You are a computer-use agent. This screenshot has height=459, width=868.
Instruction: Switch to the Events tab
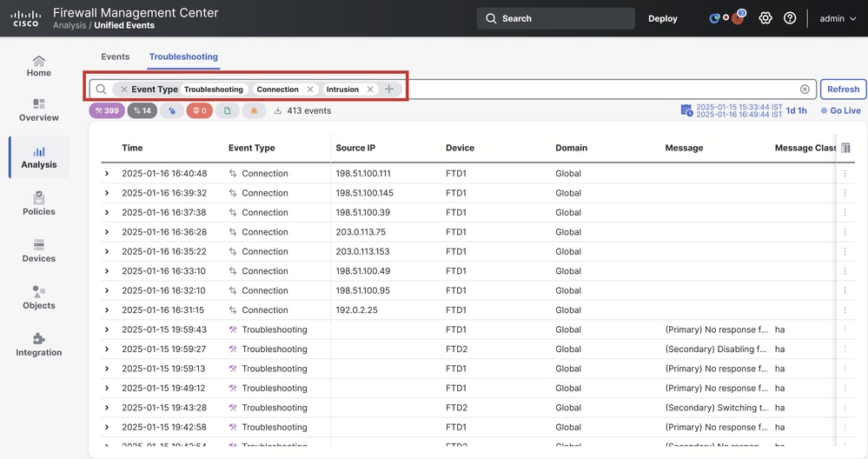point(116,57)
